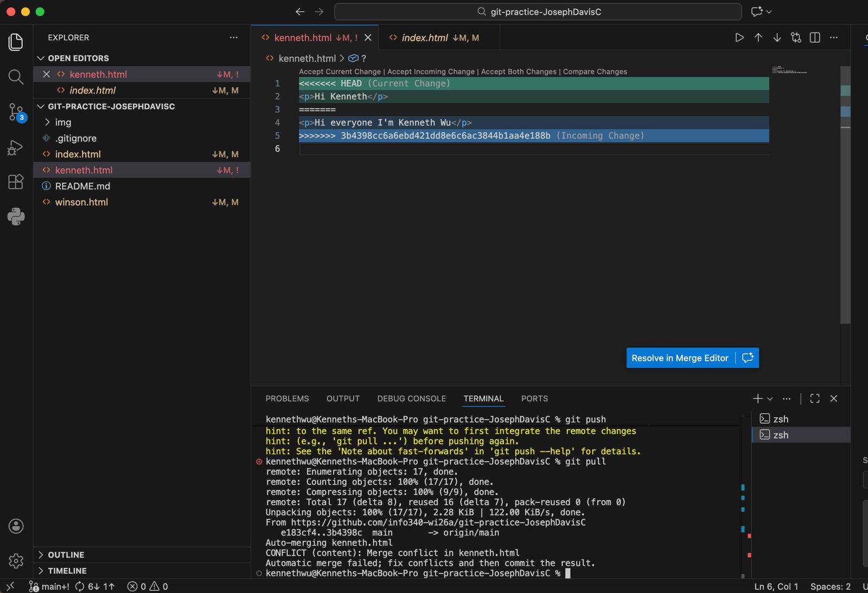Open the Extensions view
The image size is (868, 593).
coord(15,182)
